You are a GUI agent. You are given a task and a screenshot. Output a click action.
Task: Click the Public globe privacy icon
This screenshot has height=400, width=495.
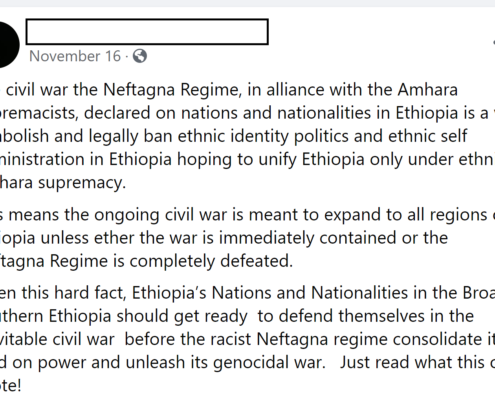140,56
